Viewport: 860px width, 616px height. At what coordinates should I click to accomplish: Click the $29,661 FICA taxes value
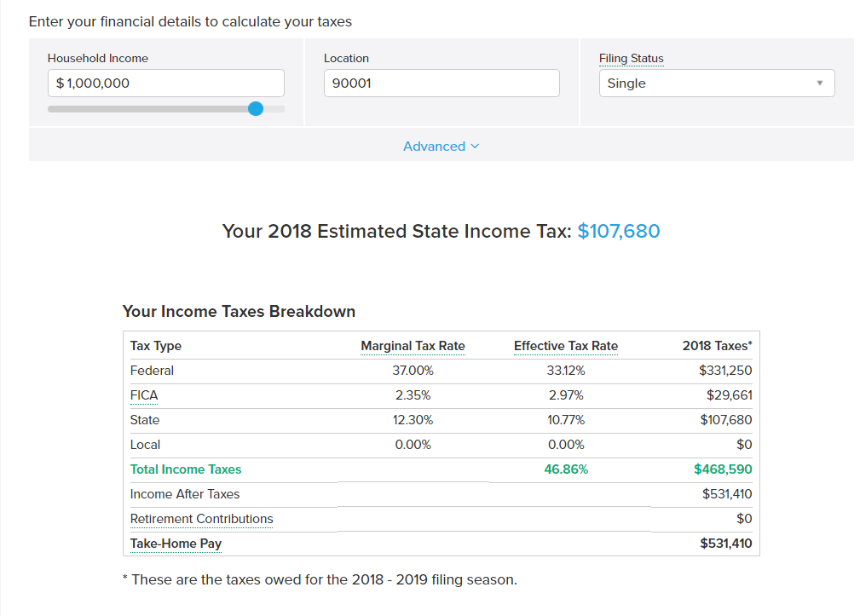729,395
